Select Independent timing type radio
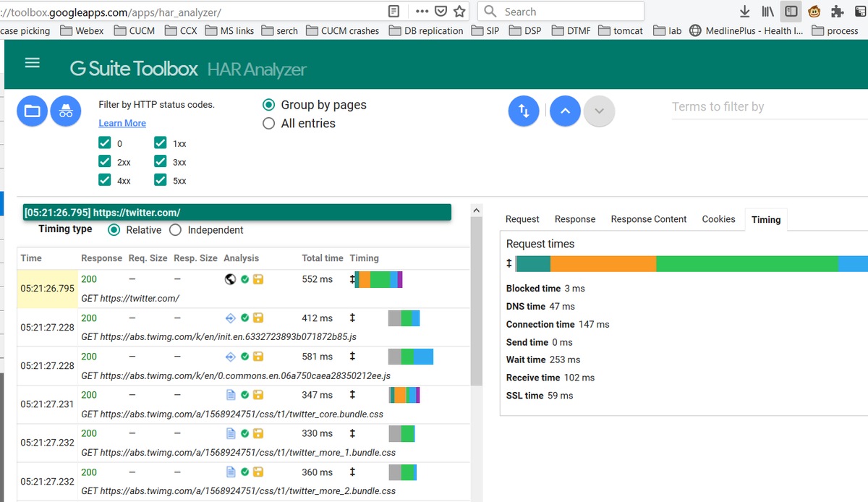The height and width of the screenshot is (502, 868). (175, 230)
